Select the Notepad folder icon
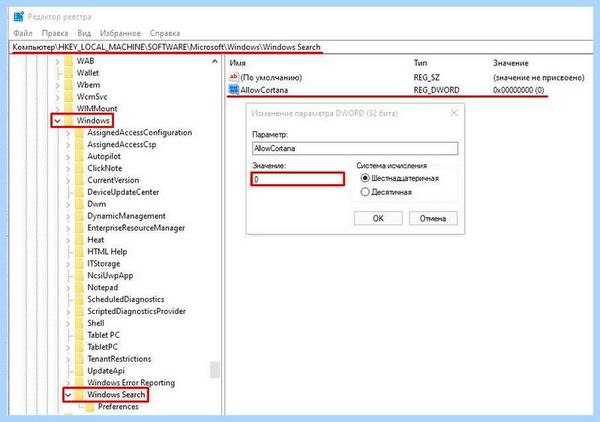Viewport: 600px width, 422px height. [x=79, y=287]
